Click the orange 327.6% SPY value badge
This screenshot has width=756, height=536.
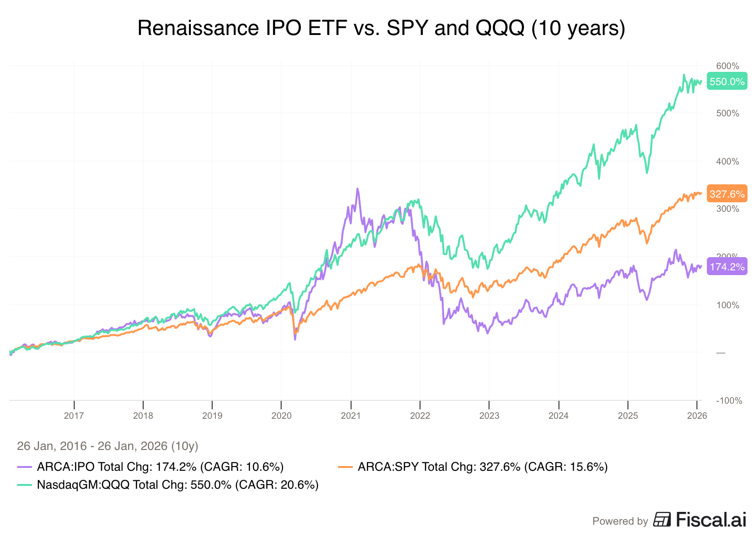tap(727, 194)
